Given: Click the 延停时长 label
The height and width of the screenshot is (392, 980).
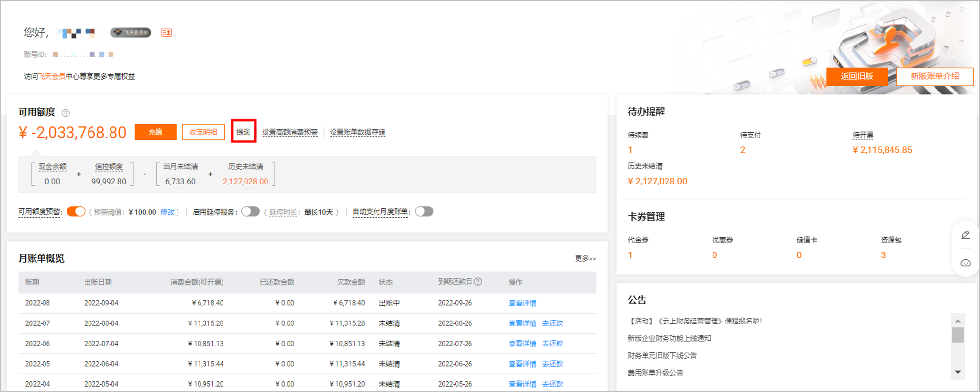Looking at the screenshot, I should (x=283, y=212).
